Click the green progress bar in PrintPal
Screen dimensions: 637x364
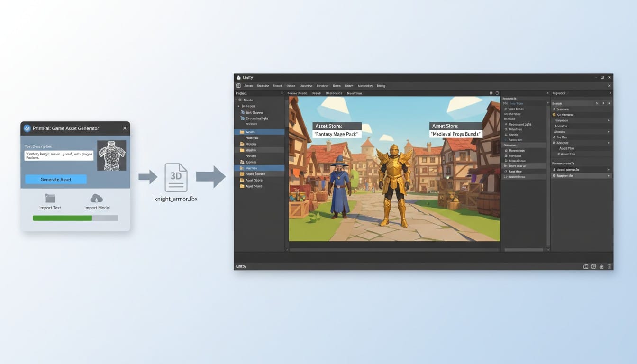62,218
